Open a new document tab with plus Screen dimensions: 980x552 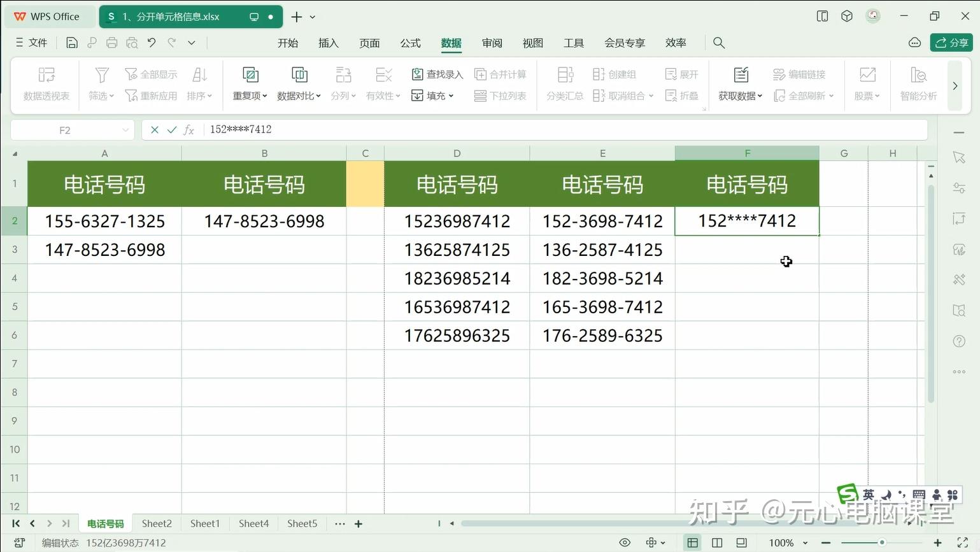pyautogui.click(x=297, y=17)
